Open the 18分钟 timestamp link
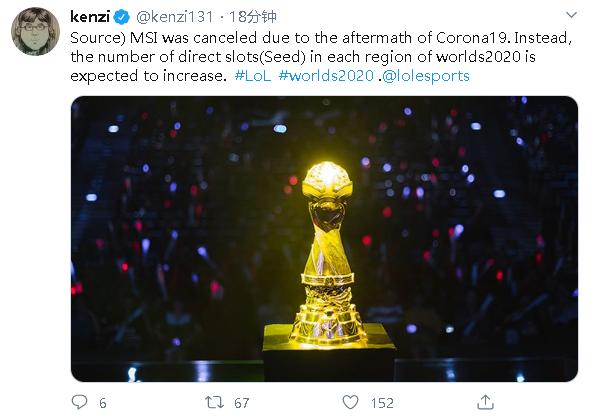The image size is (594, 419). pyautogui.click(x=253, y=17)
